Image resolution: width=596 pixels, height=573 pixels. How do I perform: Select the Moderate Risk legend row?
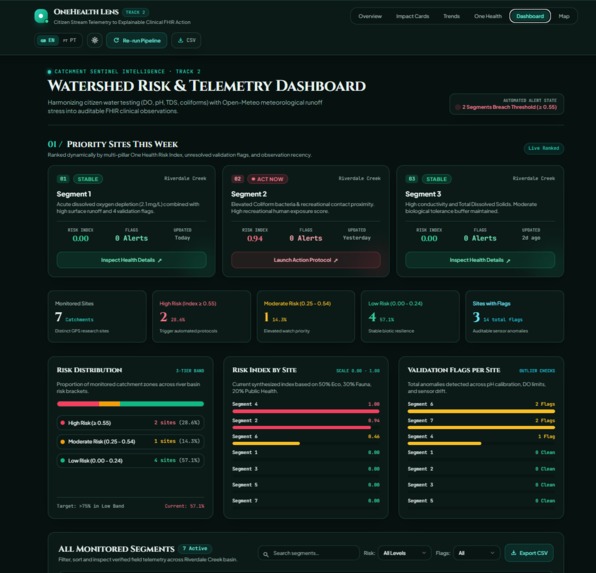coord(130,441)
